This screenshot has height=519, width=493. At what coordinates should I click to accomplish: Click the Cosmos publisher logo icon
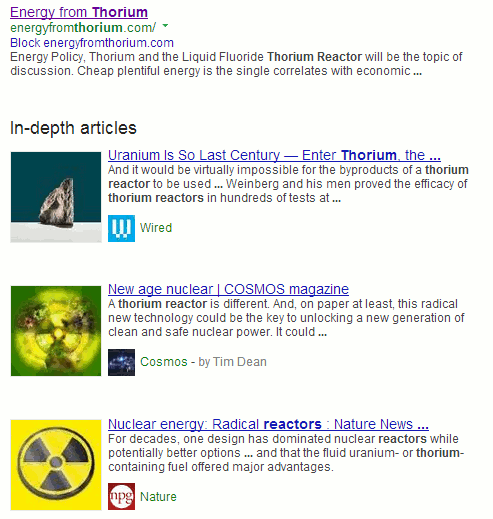click(x=121, y=362)
